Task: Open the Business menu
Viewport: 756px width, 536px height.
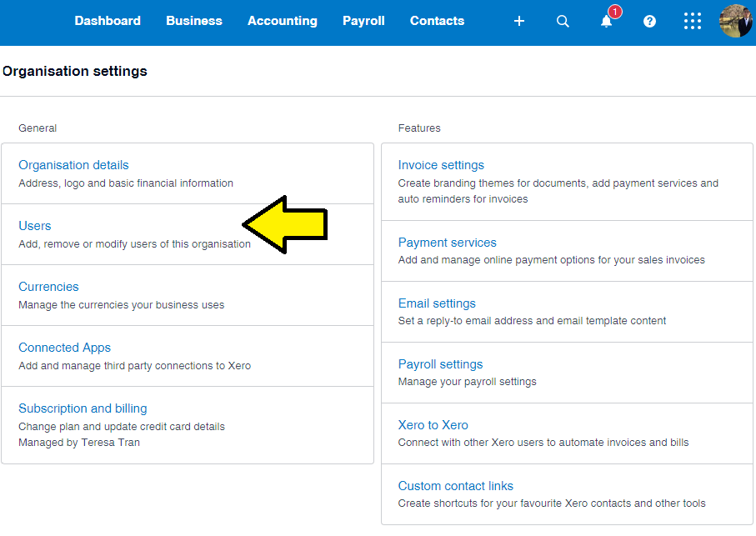Action: pos(194,21)
